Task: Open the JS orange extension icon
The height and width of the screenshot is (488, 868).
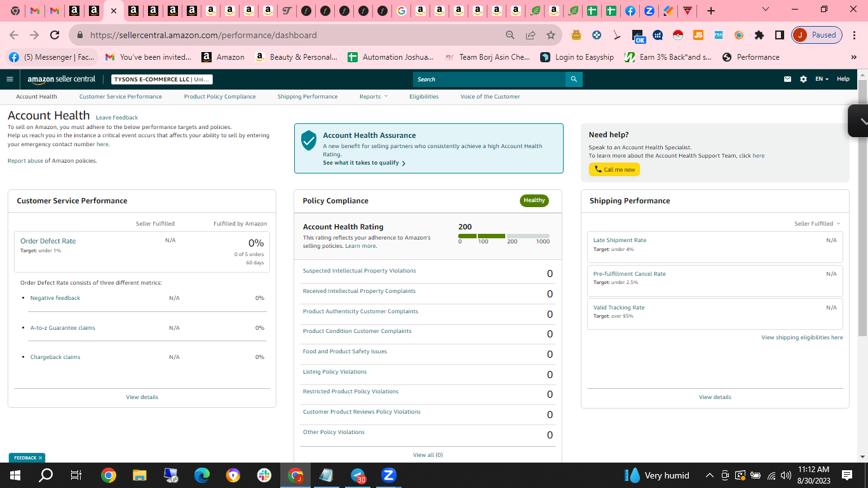Action: pos(698,35)
